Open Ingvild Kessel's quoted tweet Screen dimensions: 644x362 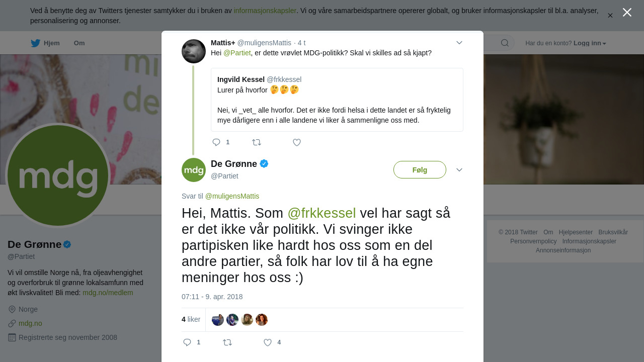tap(337, 100)
